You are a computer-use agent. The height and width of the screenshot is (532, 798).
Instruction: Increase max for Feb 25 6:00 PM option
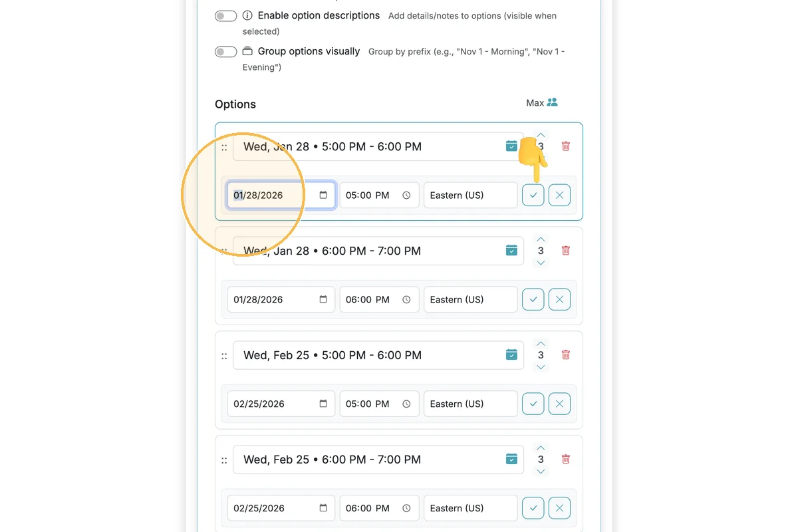[x=541, y=448]
